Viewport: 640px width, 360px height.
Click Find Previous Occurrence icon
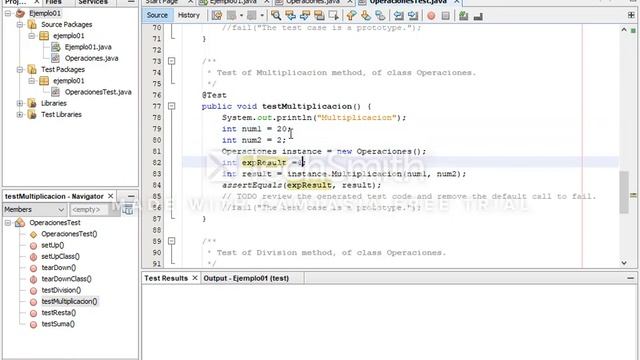click(290, 16)
